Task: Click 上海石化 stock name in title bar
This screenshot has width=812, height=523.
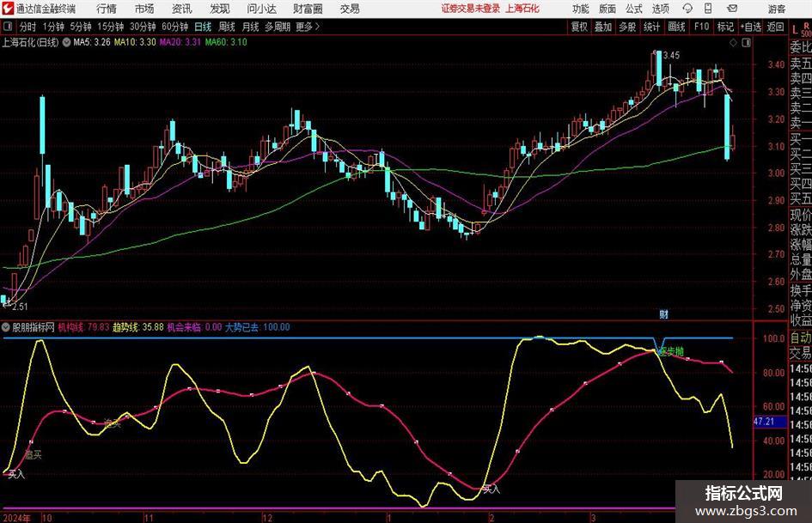Action: 522,9
